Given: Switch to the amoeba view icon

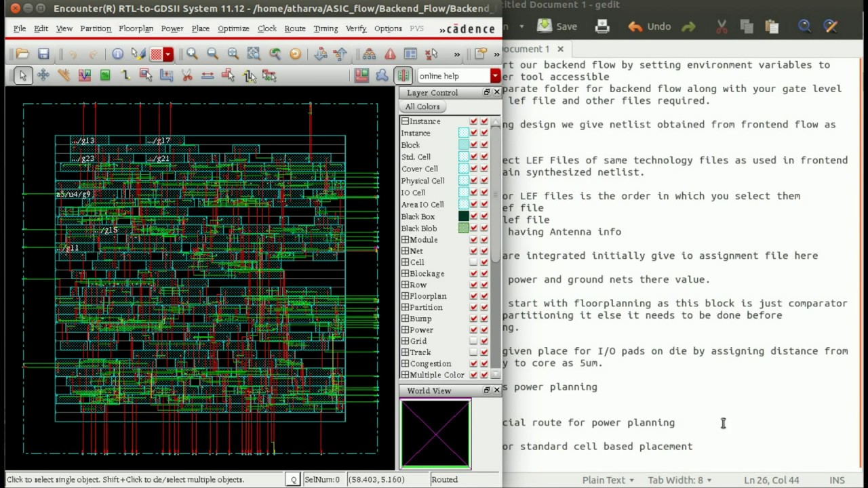Looking at the screenshot, I should click(382, 76).
